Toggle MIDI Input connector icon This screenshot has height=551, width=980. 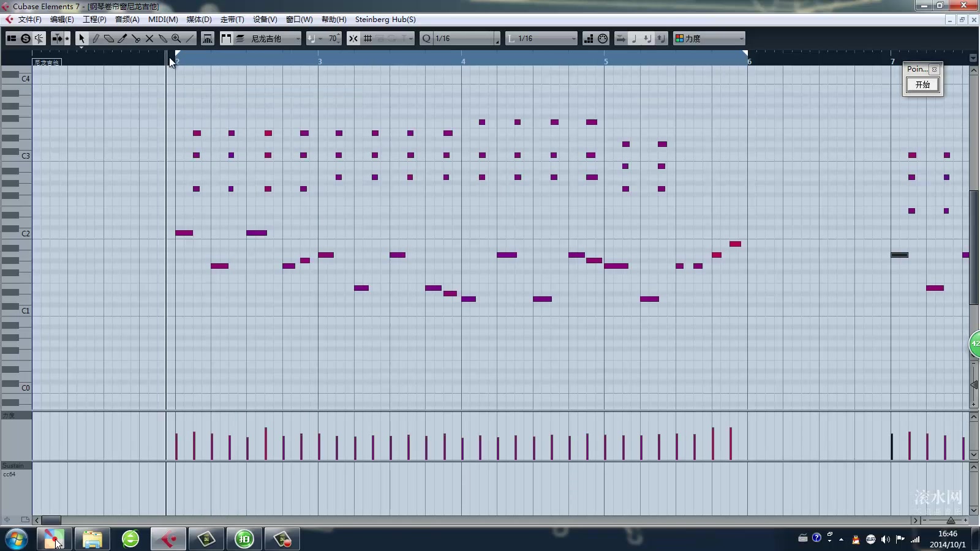pyautogui.click(x=603, y=39)
